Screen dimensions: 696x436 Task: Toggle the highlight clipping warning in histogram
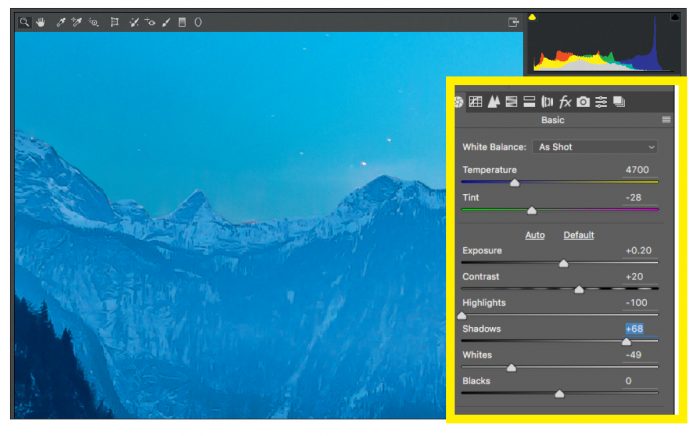point(674,17)
